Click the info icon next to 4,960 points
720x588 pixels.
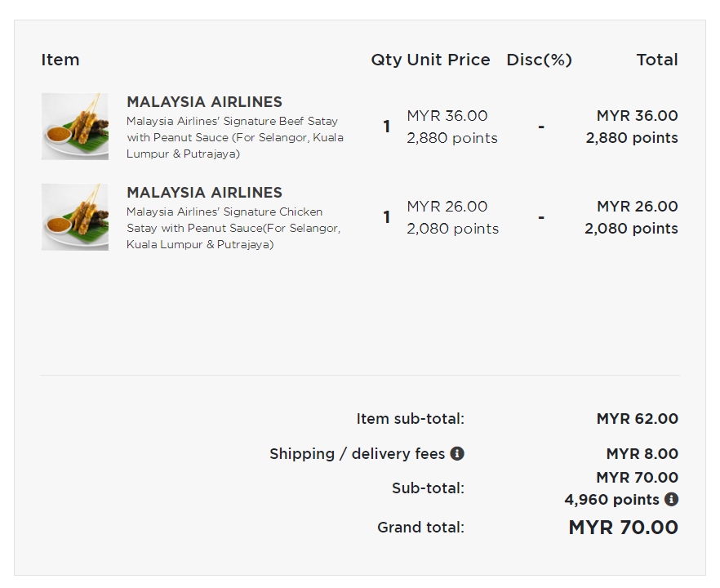click(671, 499)
